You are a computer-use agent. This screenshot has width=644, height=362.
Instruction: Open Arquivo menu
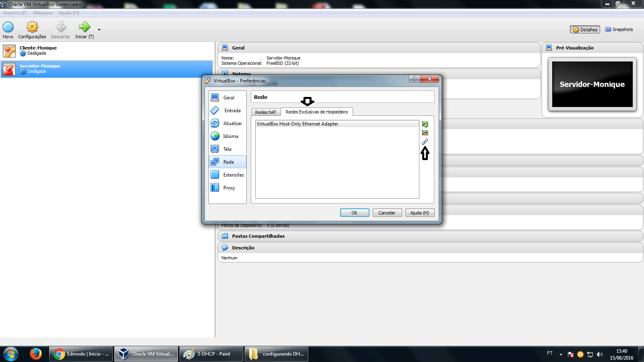coord(15,13)
